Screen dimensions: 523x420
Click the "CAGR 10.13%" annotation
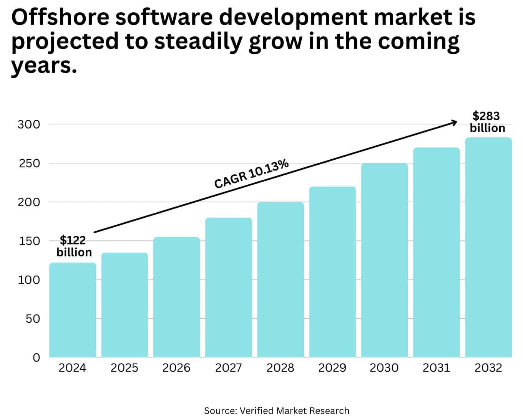251,174
